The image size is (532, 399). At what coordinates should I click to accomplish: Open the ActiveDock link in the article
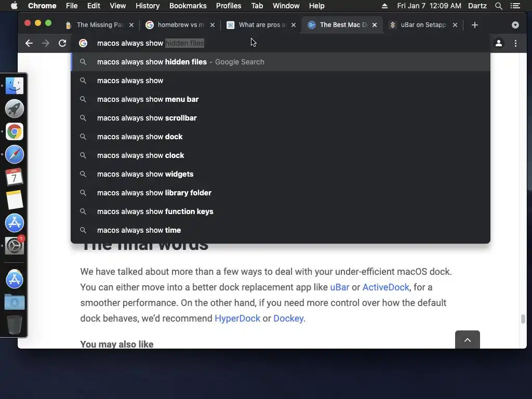[386, 287]
